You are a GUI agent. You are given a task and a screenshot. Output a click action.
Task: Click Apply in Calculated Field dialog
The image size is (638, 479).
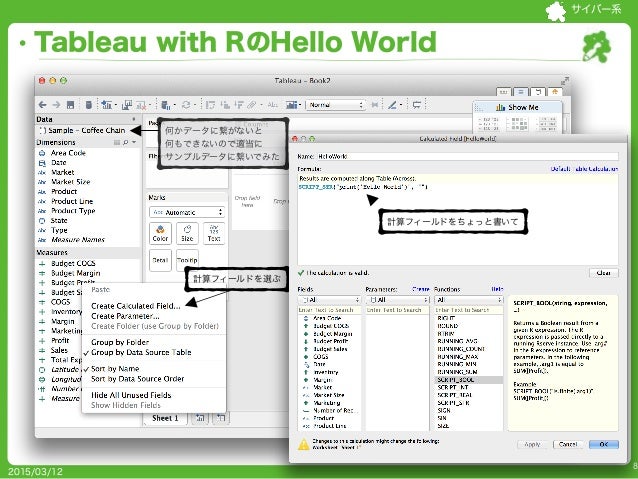click(x=533, y=444)
